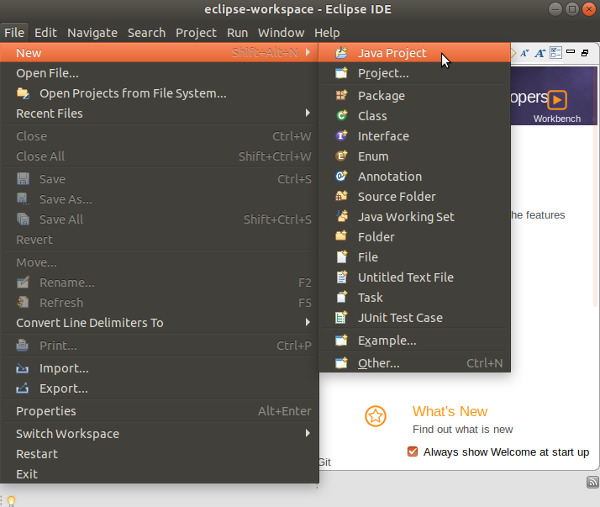The height and width of the screenshot is (507, 600).
Task: Click the Enum icon
Action: [341, 156]
